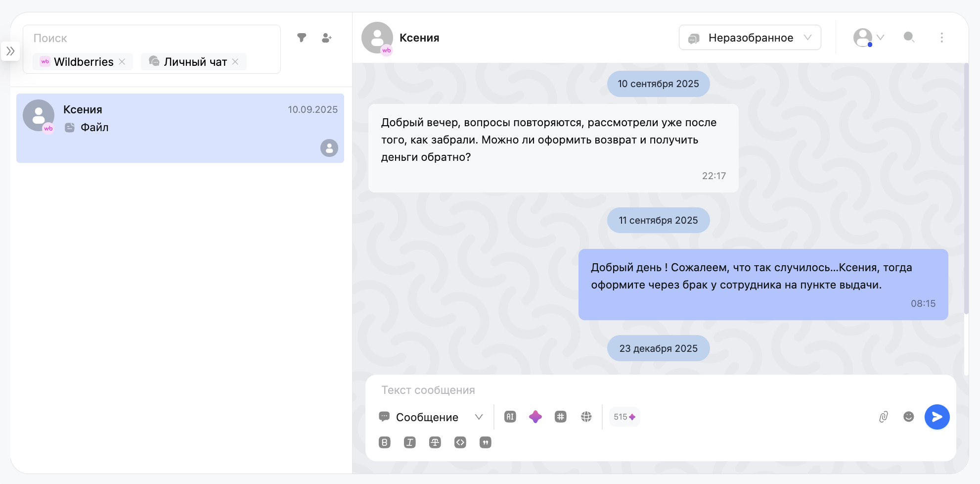The height and width of the screenshot is (484, 980).
Task: Open the chat filter icon
Action: (302, 38)
